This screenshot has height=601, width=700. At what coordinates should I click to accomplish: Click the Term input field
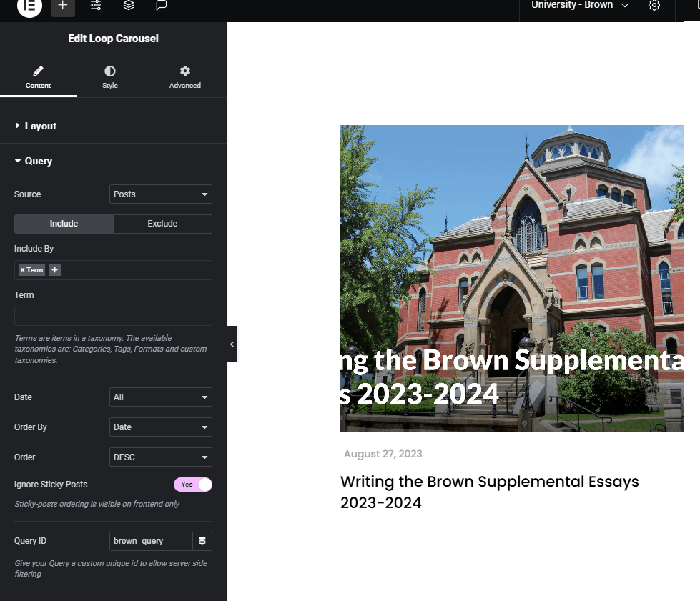pos(113,316)
